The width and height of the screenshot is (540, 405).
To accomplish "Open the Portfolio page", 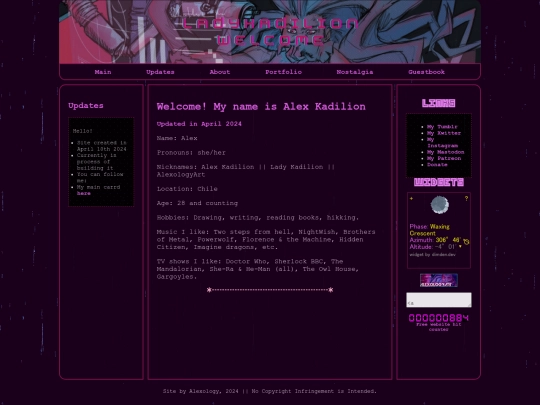I will click(x=283, y=72).
